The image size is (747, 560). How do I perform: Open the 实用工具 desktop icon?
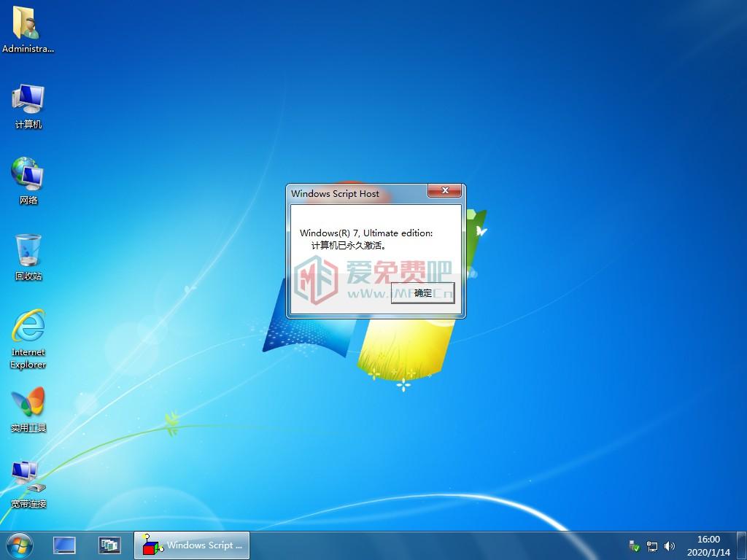tap(28, 408)
